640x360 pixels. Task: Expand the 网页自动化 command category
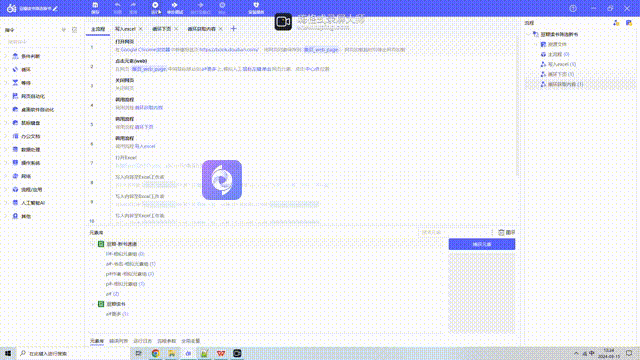coord(6,96)
